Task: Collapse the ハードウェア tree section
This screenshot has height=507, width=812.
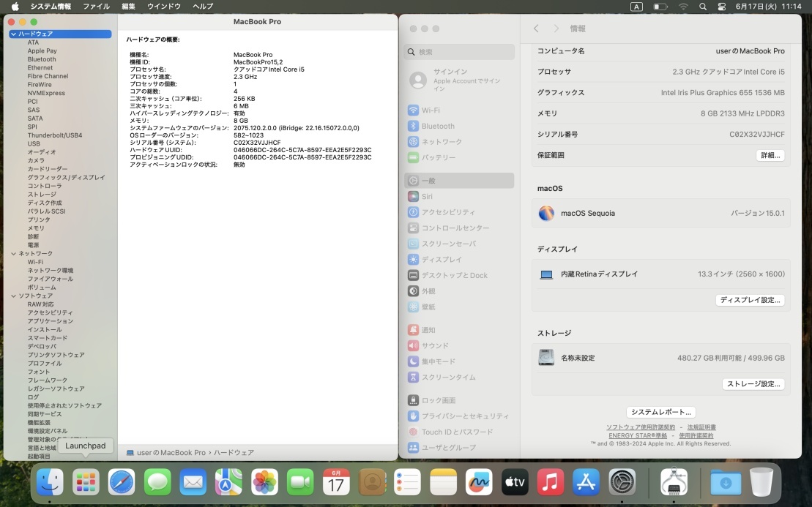Action: pos(13,34)
